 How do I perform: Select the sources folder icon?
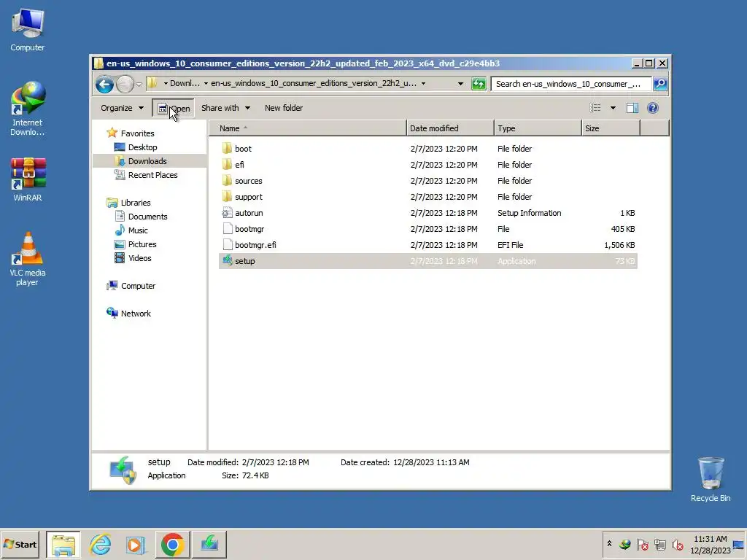point(228,181)
